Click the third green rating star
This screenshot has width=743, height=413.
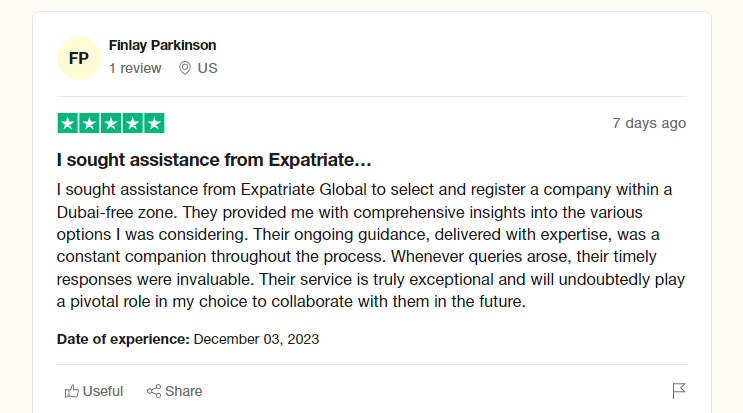pos(111,123)
